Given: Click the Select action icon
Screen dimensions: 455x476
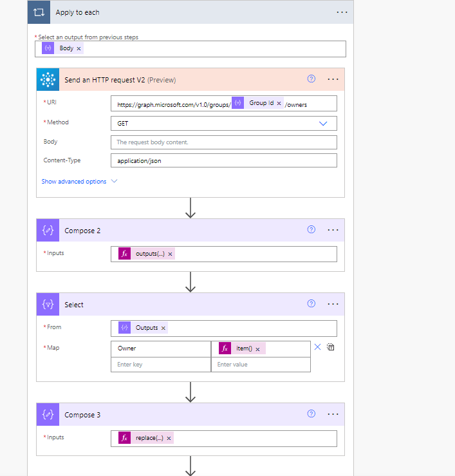Looking at the screenshot, I should tap(48, 304).
